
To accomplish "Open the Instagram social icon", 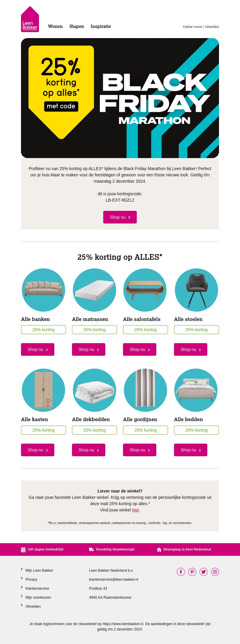I will tap(215, 572).
